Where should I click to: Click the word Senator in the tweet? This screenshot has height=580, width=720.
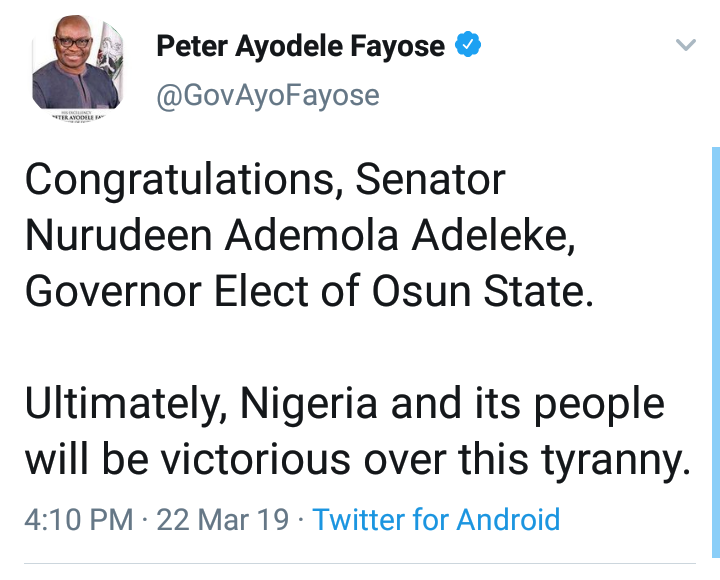click(x=431, y=181)
